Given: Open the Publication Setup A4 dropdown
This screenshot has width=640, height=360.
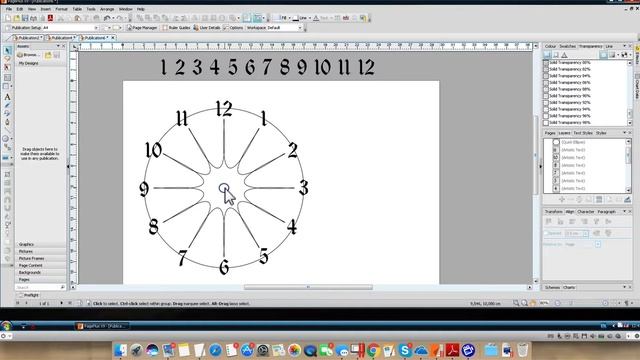Looking at the screenshot, I should click(x=96, y=28).
